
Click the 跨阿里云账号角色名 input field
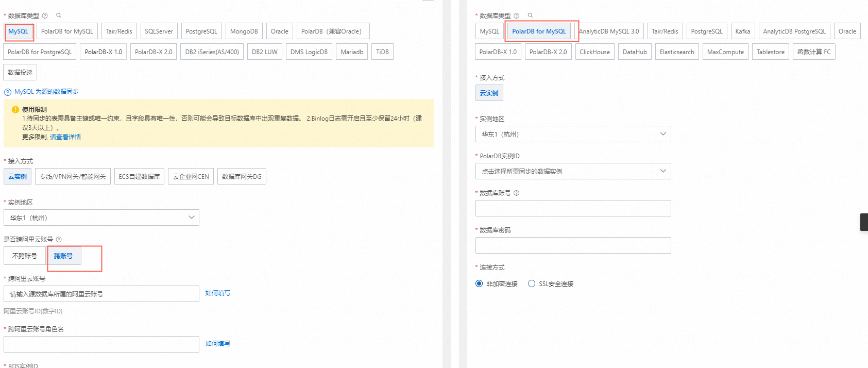pyautogui.click(x=101, y=344)
